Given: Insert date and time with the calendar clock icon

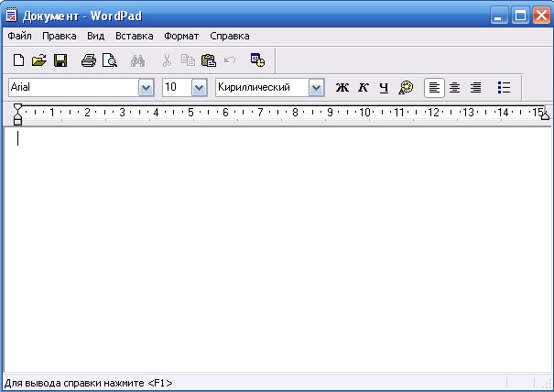Looking at the screenshot, I should pyautogui.click(x=257, y=60).
